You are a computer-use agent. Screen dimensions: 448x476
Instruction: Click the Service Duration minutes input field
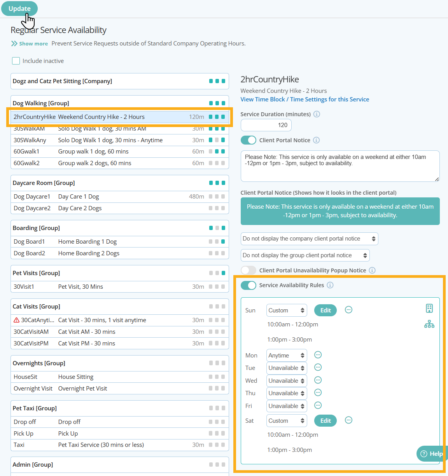tap(266, 125)
